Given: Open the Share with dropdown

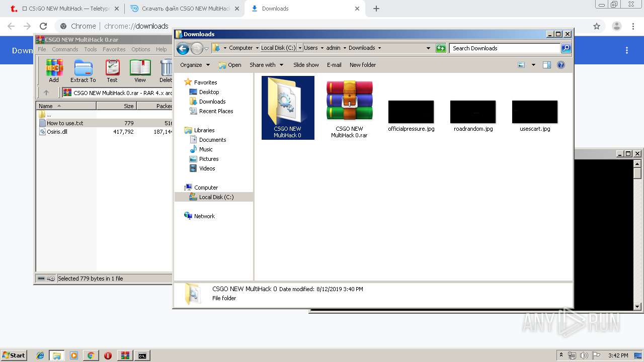Looking at the screenshot, I should pos(267,65).
